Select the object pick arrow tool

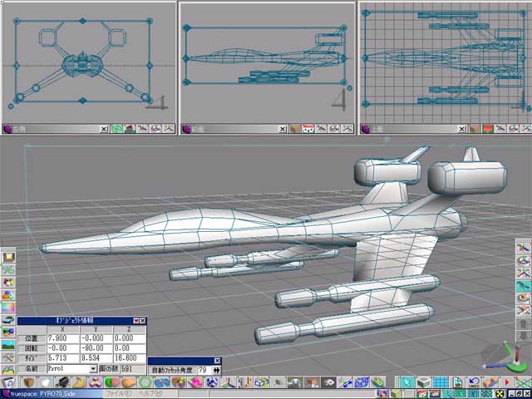[x=406, y=382]
